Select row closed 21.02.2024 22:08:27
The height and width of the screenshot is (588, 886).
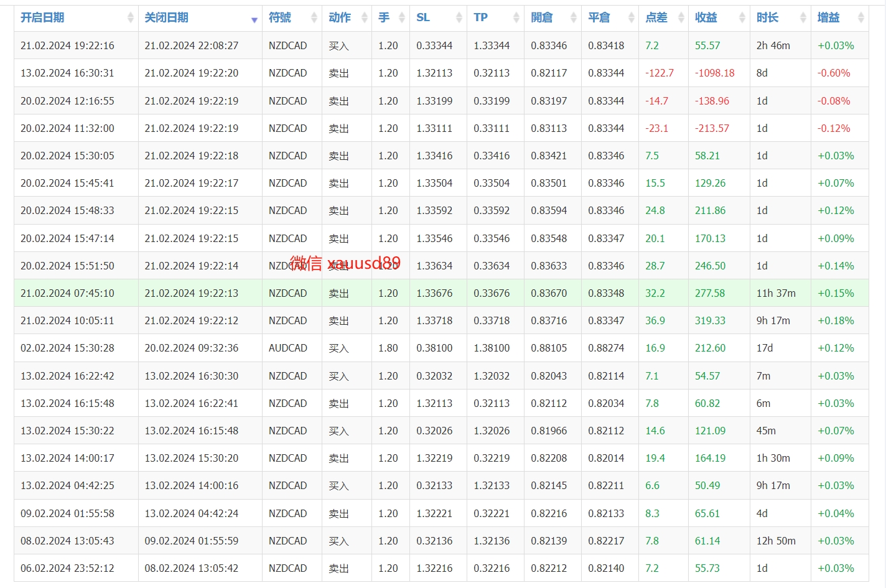click(441, 45)
